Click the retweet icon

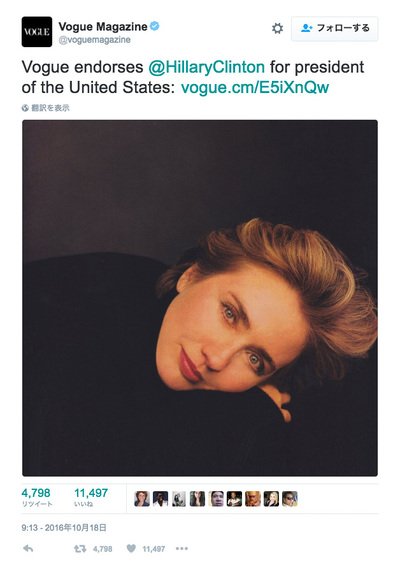[80, 548]
